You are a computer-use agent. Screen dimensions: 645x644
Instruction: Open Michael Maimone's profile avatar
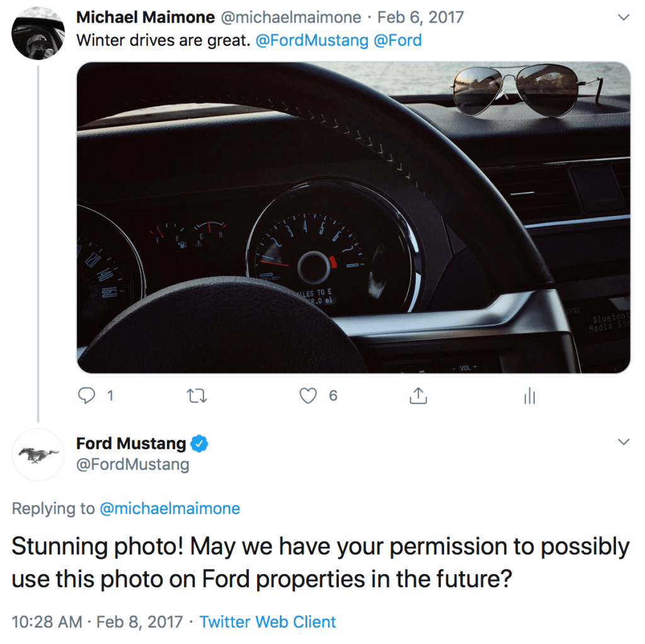pyautogui.click(x=38, y=33)
